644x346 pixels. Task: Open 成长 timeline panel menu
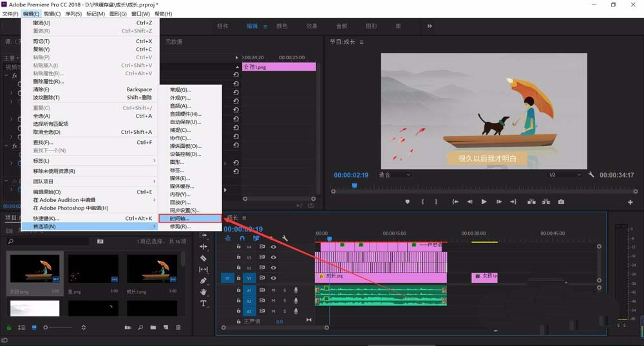coord(244,217)
